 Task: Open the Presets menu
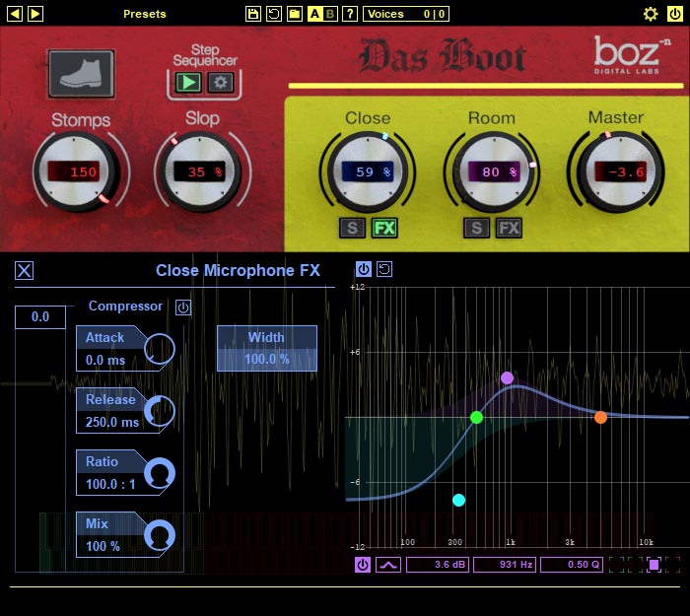(x=144, y=14)
